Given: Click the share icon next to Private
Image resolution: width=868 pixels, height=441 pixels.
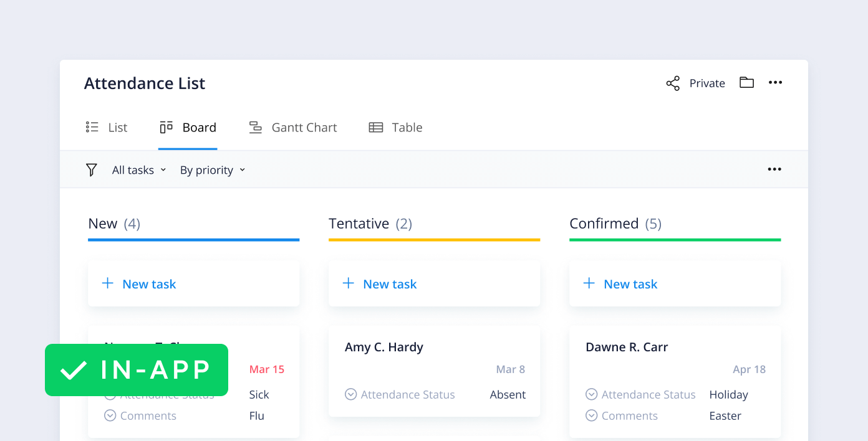Looking at the screenshot, I should click(x=673, y=82).
